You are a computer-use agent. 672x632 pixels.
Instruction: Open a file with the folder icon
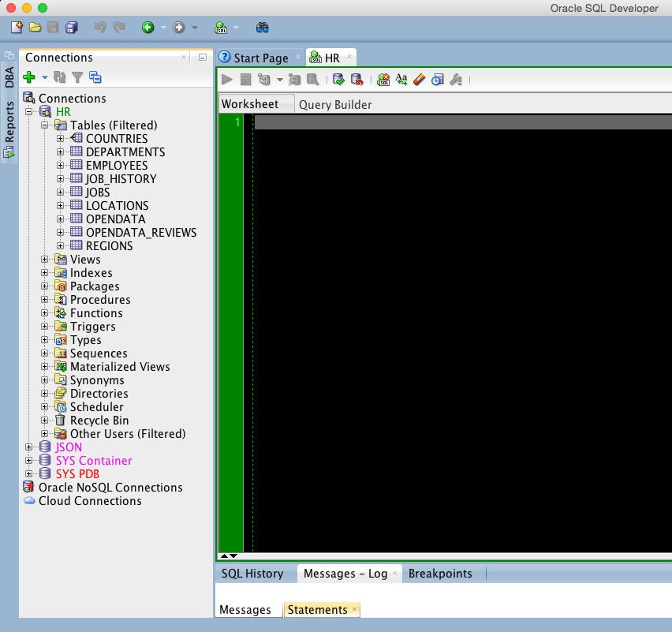point(35,28)
